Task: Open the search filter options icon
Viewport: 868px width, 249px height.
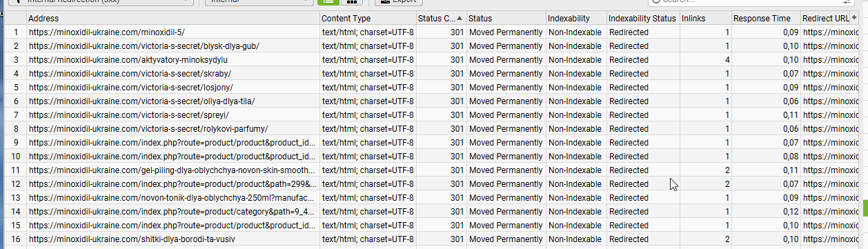Action: click(x=847, y=2)
